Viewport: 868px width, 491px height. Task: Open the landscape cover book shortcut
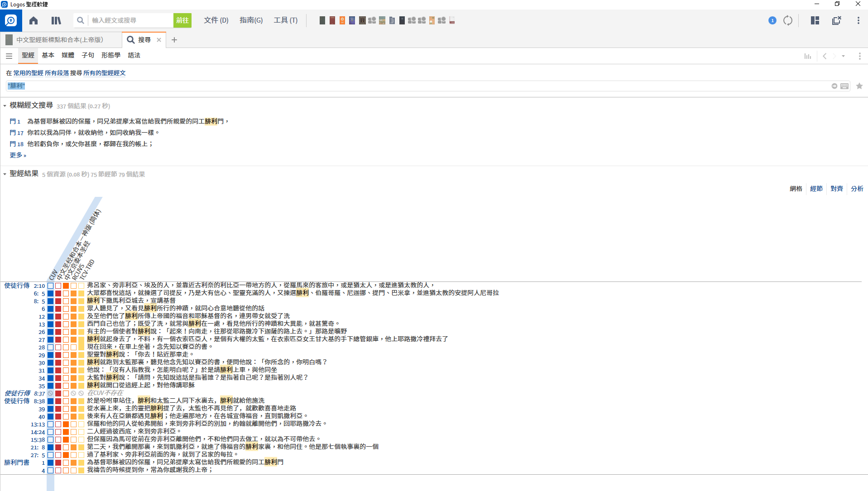382,20
